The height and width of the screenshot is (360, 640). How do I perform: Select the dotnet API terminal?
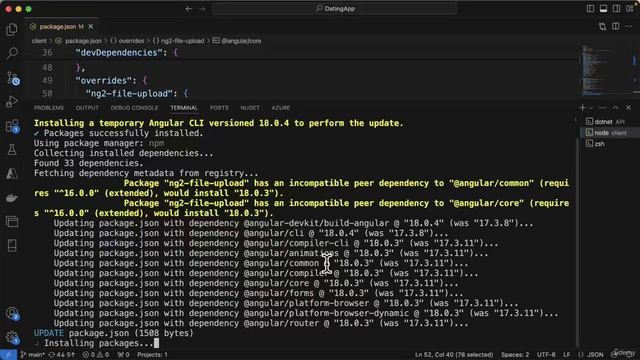(610, 122)
